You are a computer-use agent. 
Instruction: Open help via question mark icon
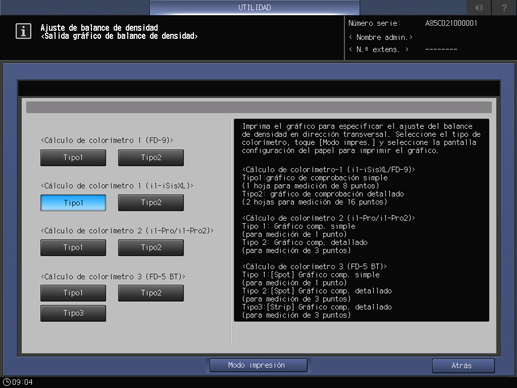coord(504,7)
